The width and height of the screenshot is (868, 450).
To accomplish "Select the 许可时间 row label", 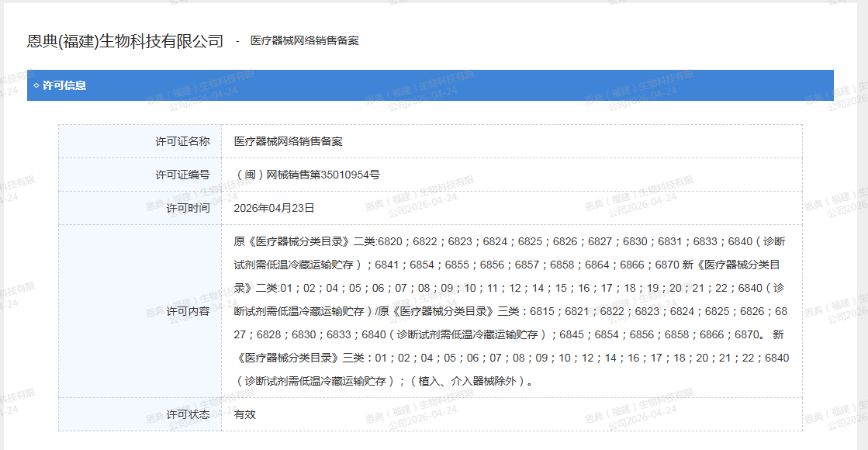I will [x=188, y=208].
